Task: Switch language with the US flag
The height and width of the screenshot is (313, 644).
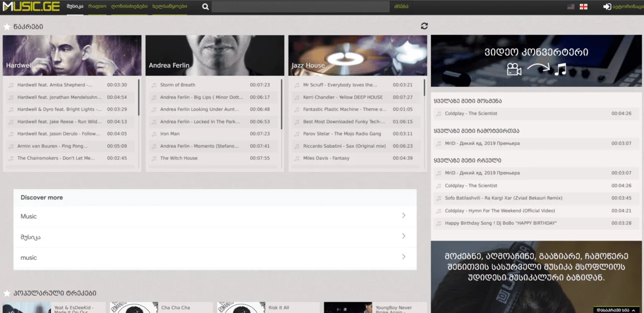Action: 571,7
